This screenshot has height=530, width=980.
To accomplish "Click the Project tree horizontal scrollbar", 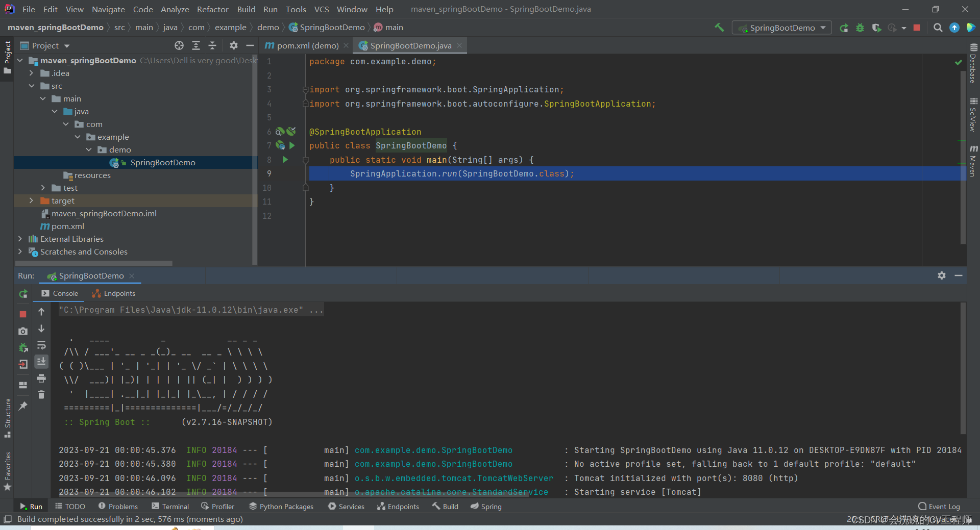I will click(x=94, y=263).
